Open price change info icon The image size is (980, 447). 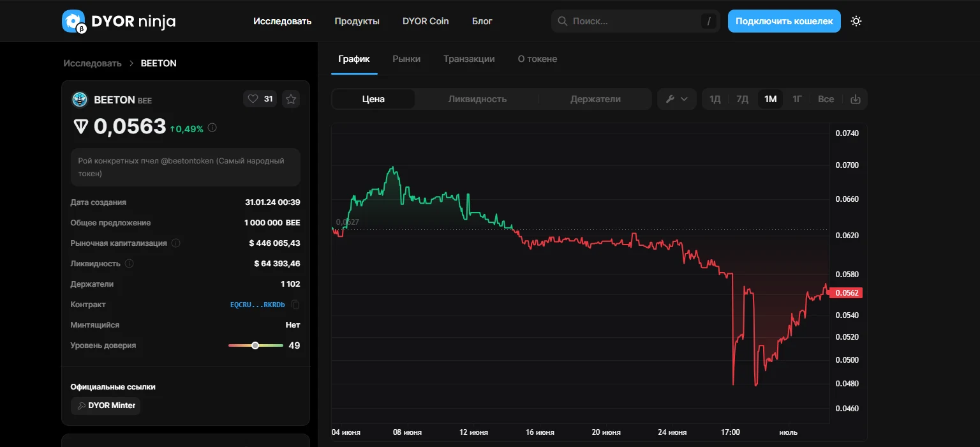(212, 128)
